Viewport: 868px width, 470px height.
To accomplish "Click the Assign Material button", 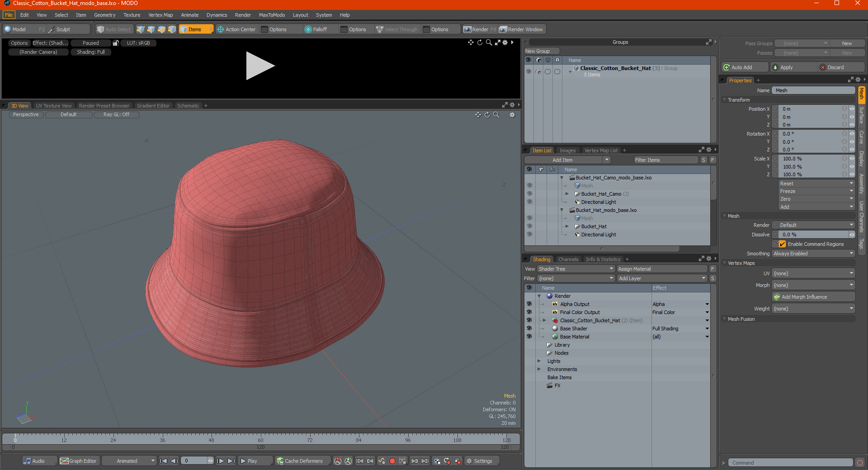I will tap(662, 269).
